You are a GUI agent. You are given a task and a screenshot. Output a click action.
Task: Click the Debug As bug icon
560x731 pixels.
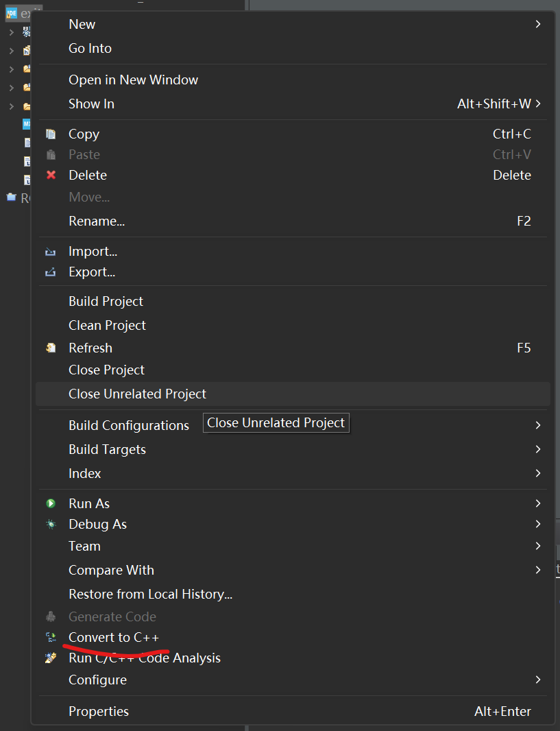pyautogui.click(x=51, y=525)
